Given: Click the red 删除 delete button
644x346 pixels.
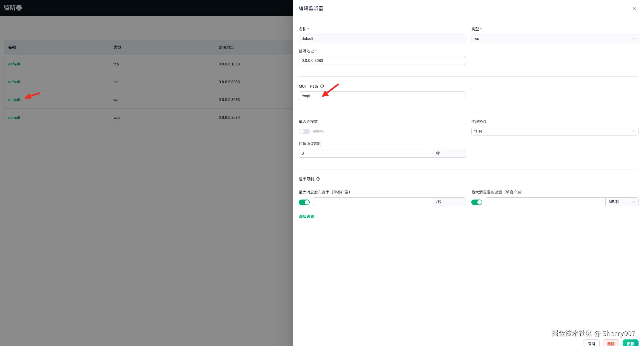Looking at the screenshot, I should tap(611, 343).
